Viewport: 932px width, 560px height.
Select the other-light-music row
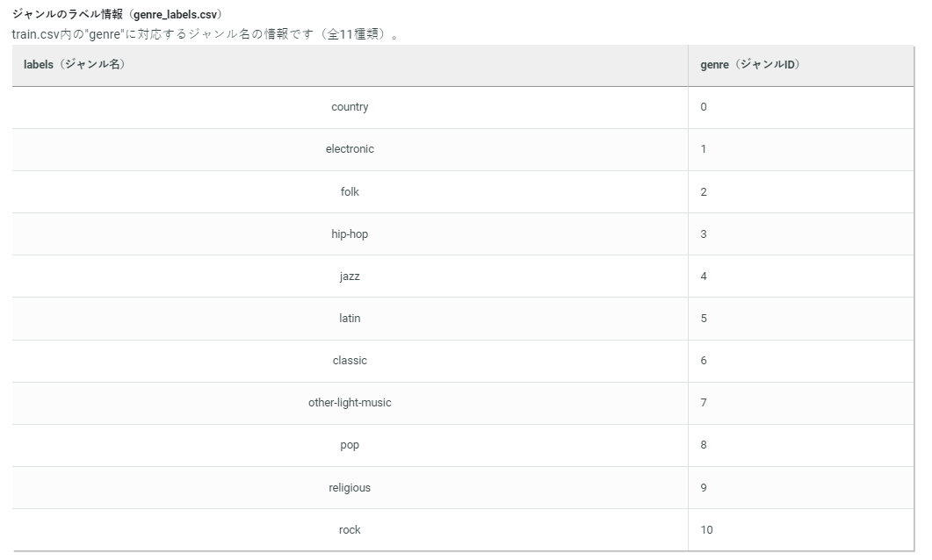point(350,402)
